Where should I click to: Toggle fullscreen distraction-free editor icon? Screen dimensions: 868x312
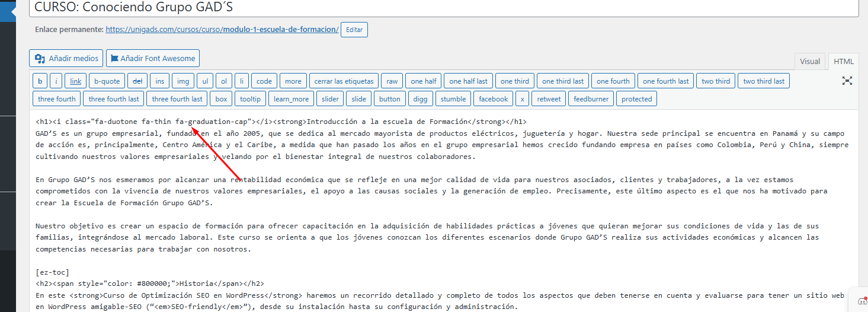tap(847, 81)
